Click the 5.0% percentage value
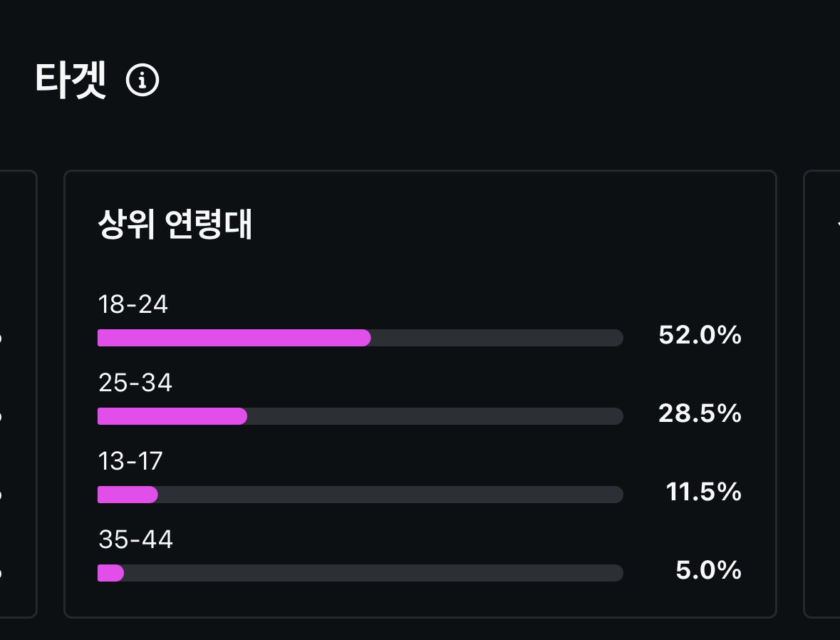This screenshot has width=840, height=640. point(708,569)
